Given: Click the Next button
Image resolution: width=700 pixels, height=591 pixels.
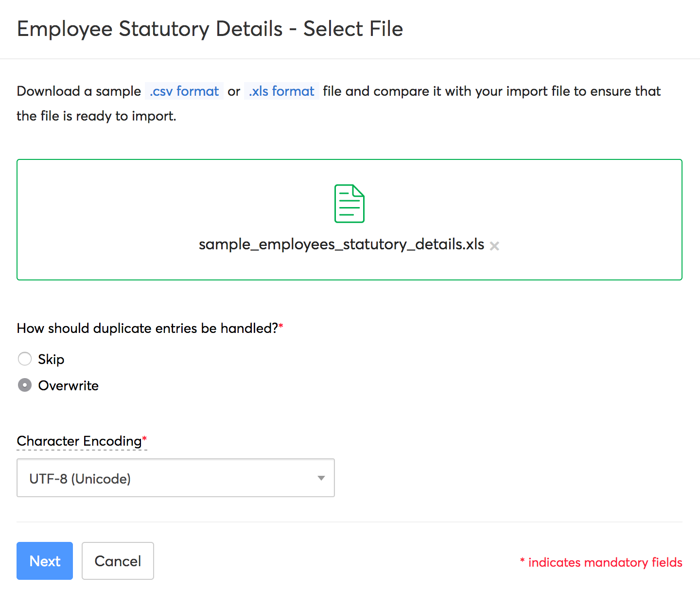Looking at the screenshot, I should [44, 561].
